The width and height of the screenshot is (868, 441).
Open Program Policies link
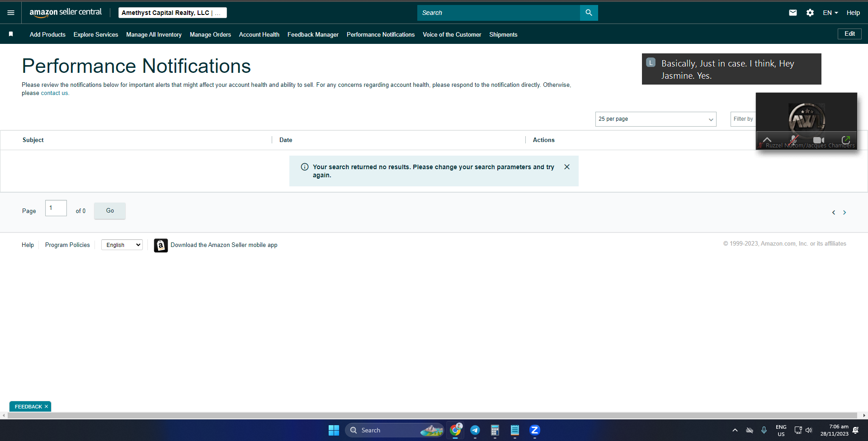point(67,245)
